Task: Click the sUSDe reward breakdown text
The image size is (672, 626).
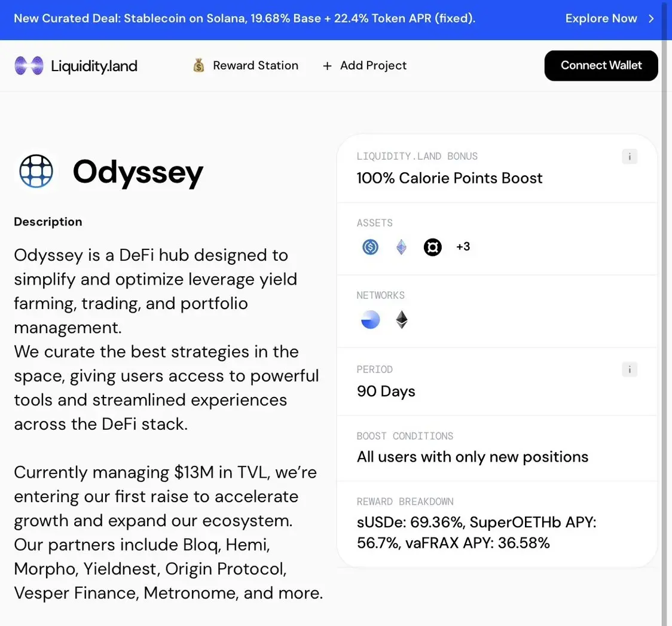Action: tap(476, 533)
